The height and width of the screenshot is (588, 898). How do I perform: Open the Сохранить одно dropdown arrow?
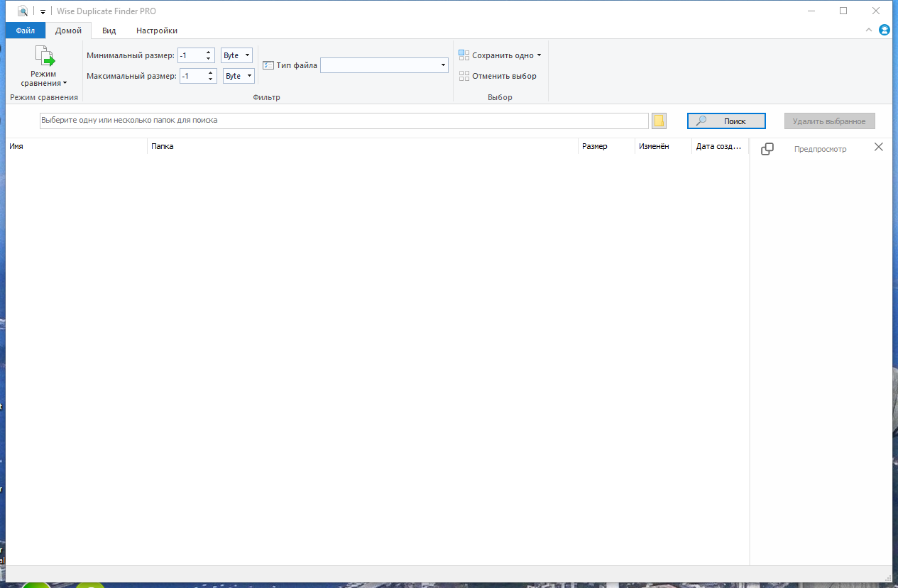(x=539, y=55)
